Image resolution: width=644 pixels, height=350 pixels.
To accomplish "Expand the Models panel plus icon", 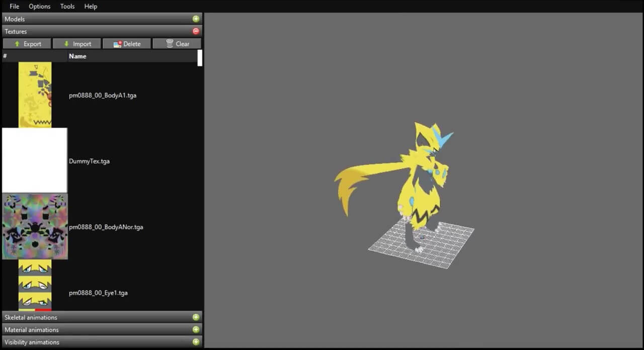I will [196, 19].
